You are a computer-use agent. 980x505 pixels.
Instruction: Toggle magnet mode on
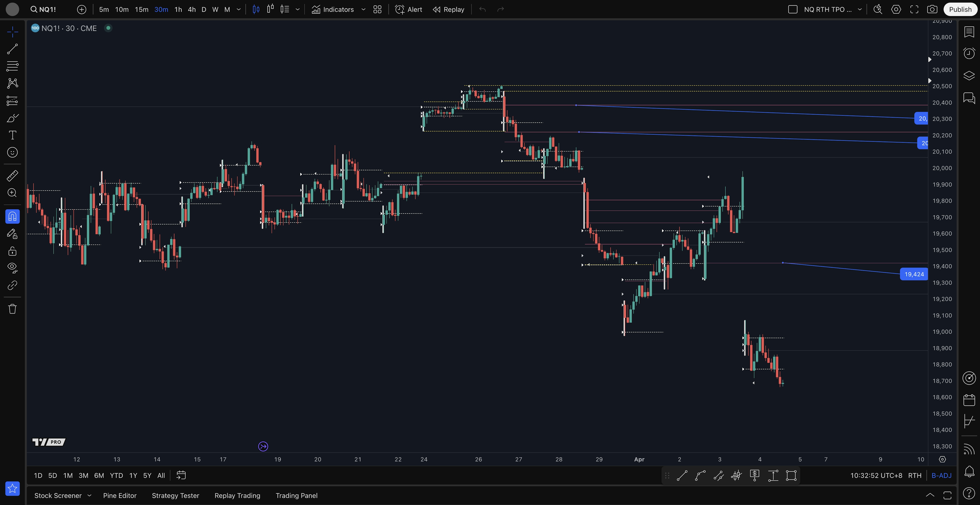tap(12, 216)
